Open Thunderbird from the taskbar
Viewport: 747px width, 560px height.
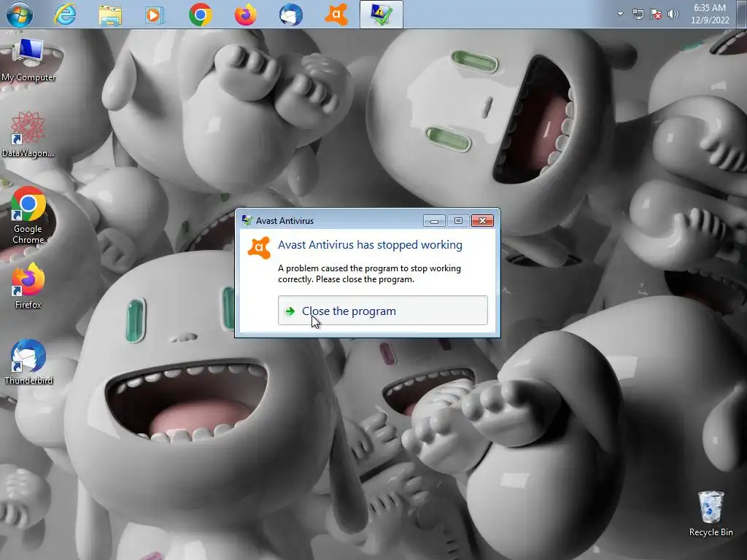[x=290, y=15]
